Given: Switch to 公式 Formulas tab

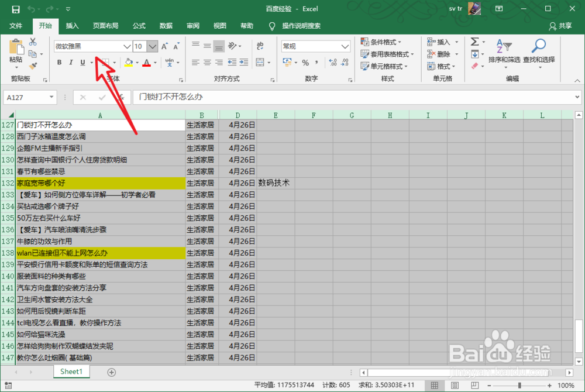Looking at the screenshot, I should [139, 26].
